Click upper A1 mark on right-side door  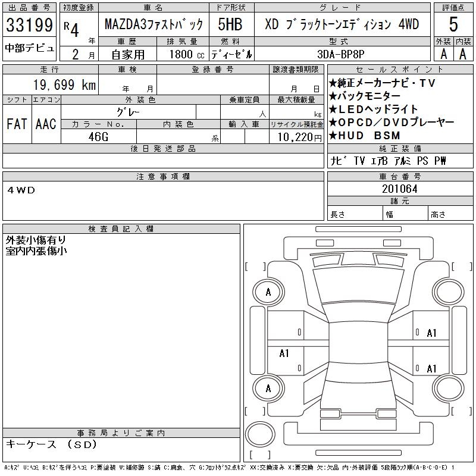(431, 333)
